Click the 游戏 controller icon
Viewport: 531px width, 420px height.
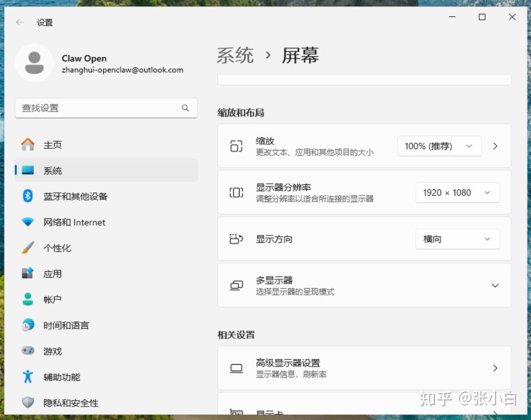28,351
